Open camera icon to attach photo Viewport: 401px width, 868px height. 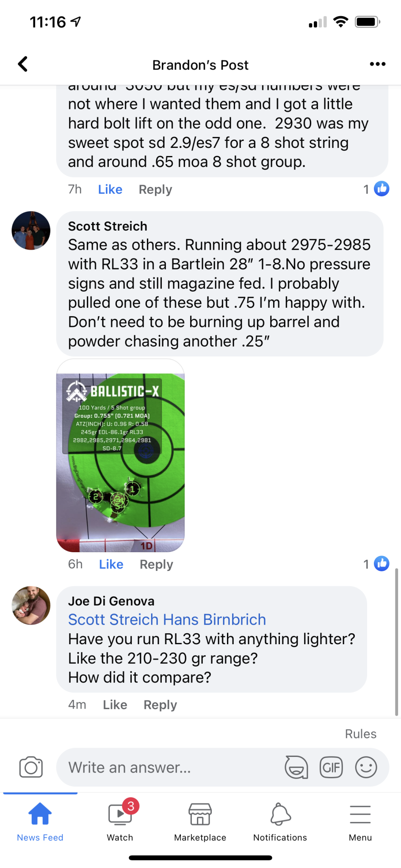tap(31, 767)
